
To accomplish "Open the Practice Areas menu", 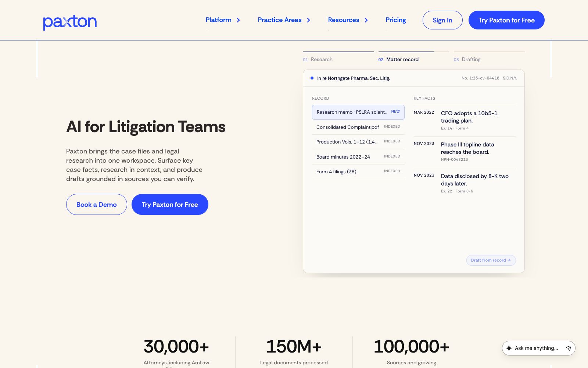I will (280, 20).
